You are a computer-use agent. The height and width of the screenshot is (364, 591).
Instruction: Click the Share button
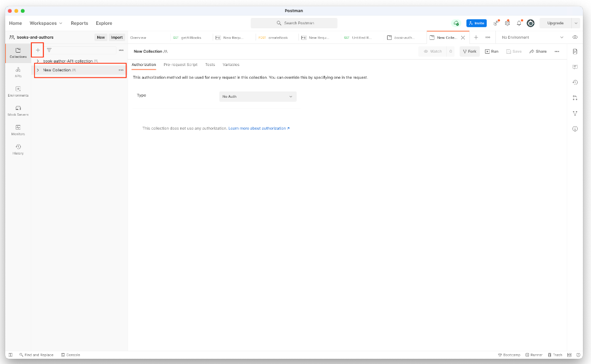point(538,51)
